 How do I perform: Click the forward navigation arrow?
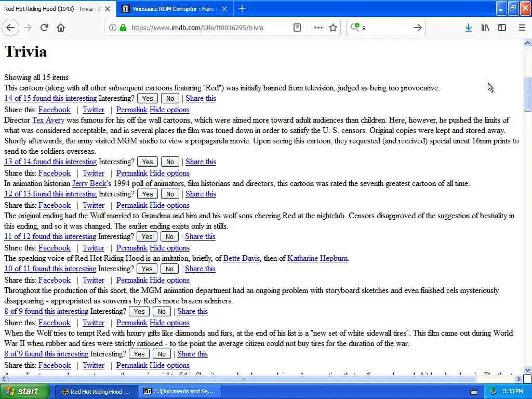(28, 28)
